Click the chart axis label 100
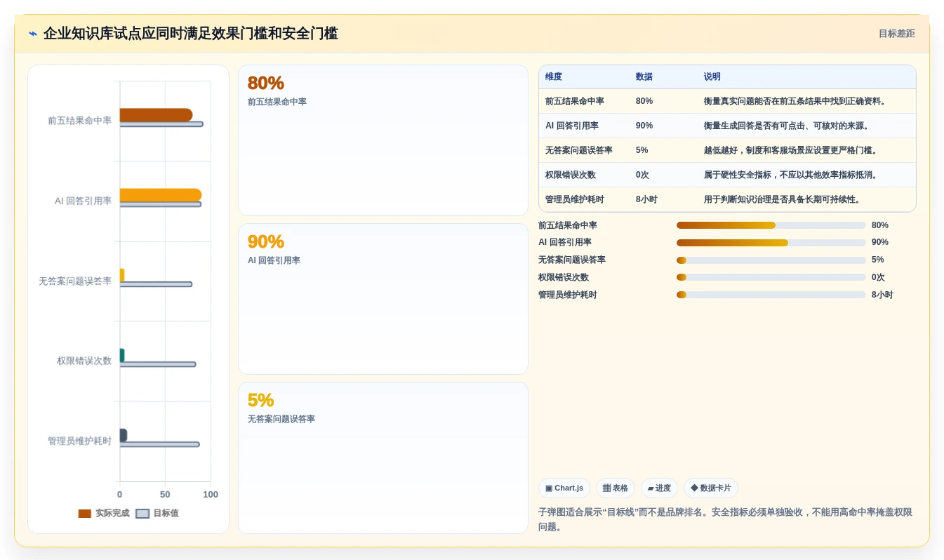 click(x=211, y=495)
